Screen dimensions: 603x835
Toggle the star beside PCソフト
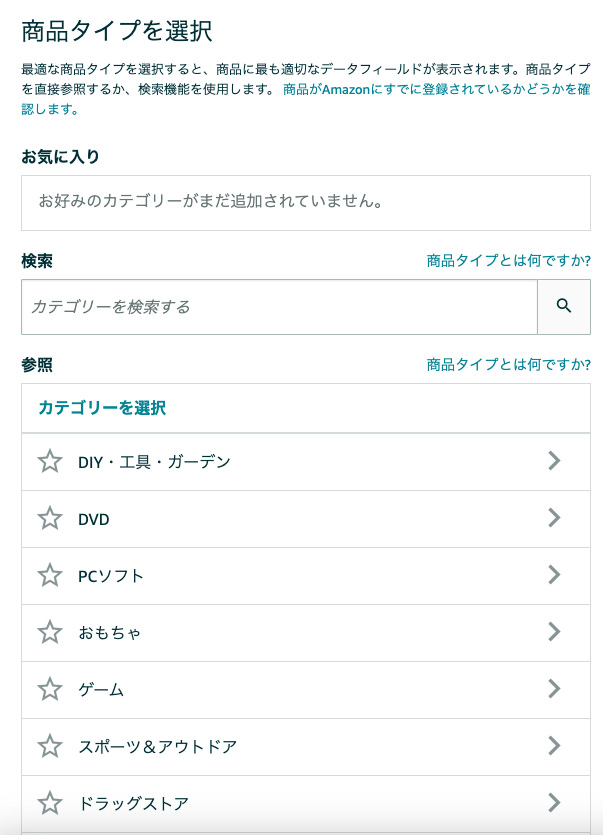pyautogui.click(x=50, y=575)
